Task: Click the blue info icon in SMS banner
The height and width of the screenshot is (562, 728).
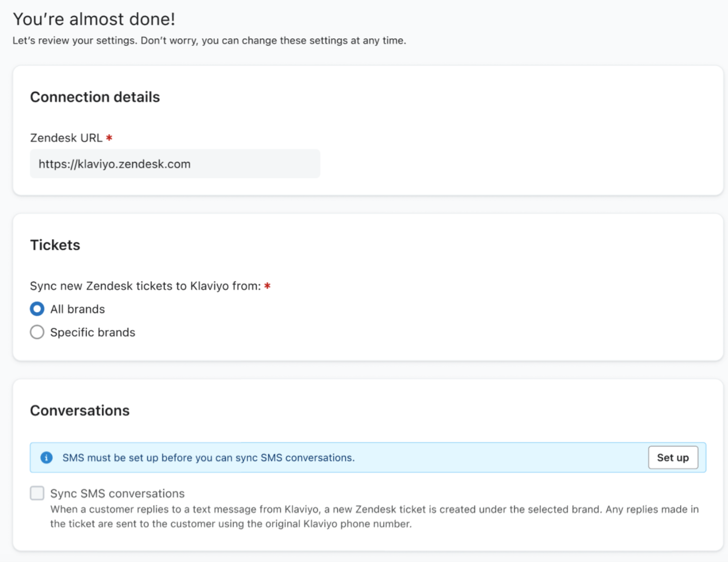Action: tap(46, 458)
